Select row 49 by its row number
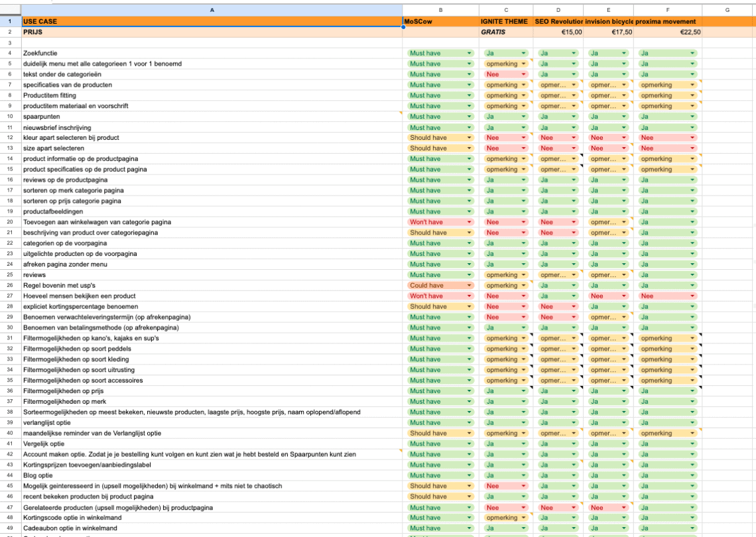This screenshot has height=537, width=756. [10, 528]
